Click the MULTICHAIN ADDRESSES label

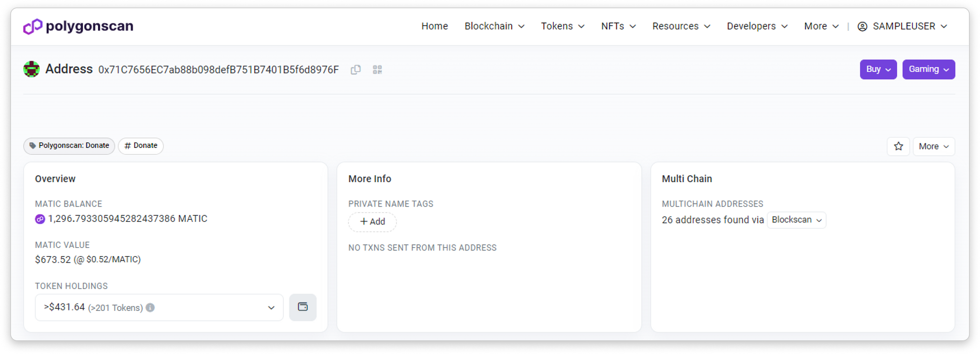tap(712, 204)
